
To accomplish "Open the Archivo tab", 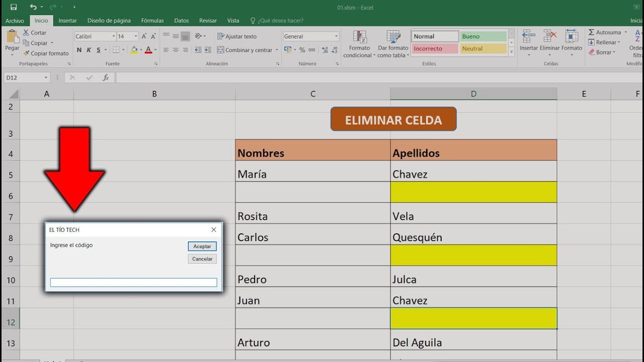I will [15, 21].
